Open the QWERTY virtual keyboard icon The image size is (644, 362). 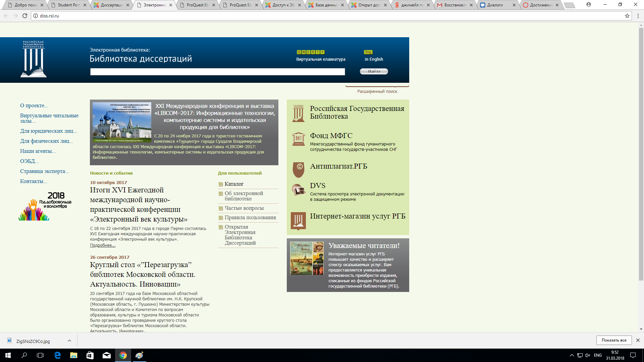click(x=311, y=52)
